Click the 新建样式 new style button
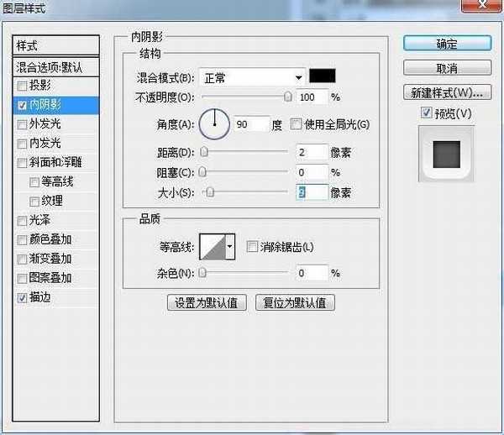The width and height of the screenshot is (504, 435). [447, 92]
